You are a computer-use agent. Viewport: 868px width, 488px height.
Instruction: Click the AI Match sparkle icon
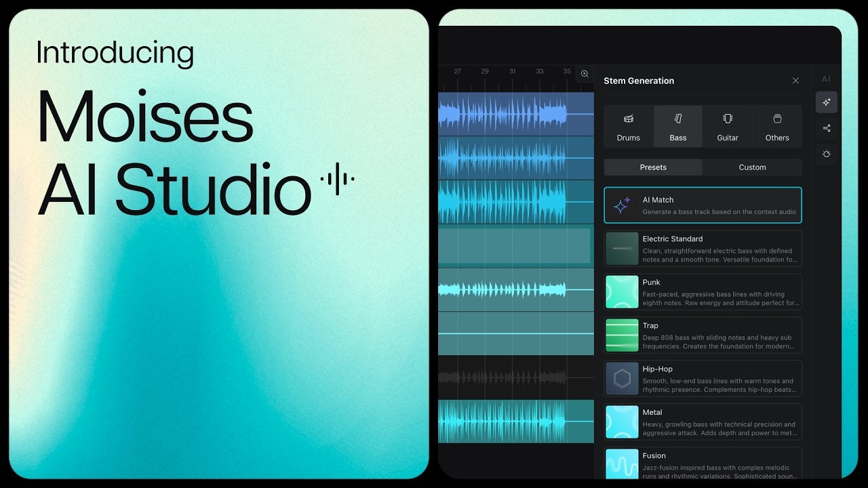tap(622, 205)
